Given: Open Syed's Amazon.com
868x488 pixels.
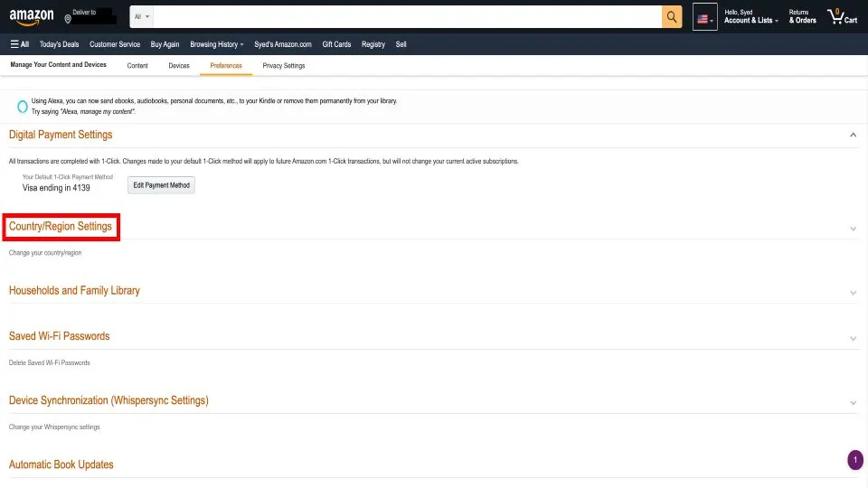Looking at the screenshot, I should point(283,44).
